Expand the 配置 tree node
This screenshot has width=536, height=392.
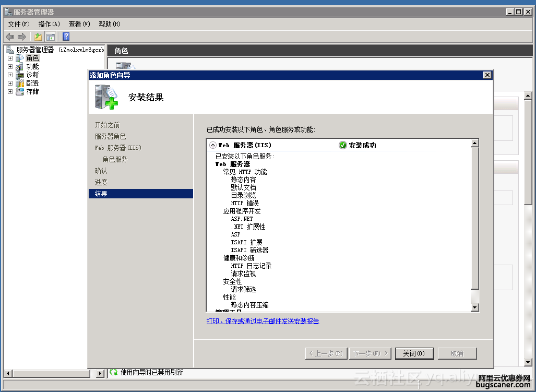10,83
